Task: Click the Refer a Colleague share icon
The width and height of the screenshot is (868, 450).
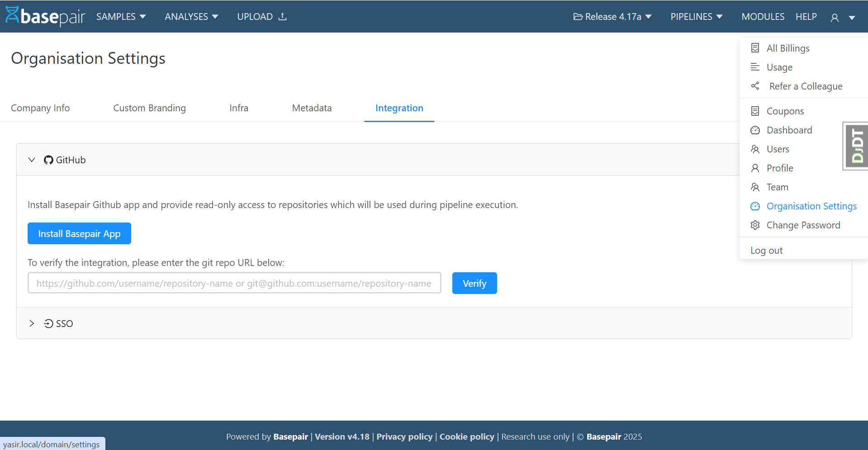Action: tap(755, 86)
